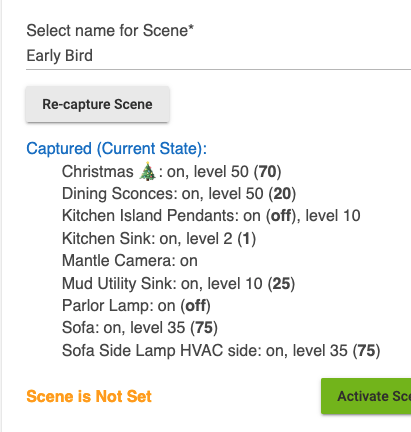Click the Kitchen Sink level 2 line
Screen dimensions: 411x432
click(159, 239)
